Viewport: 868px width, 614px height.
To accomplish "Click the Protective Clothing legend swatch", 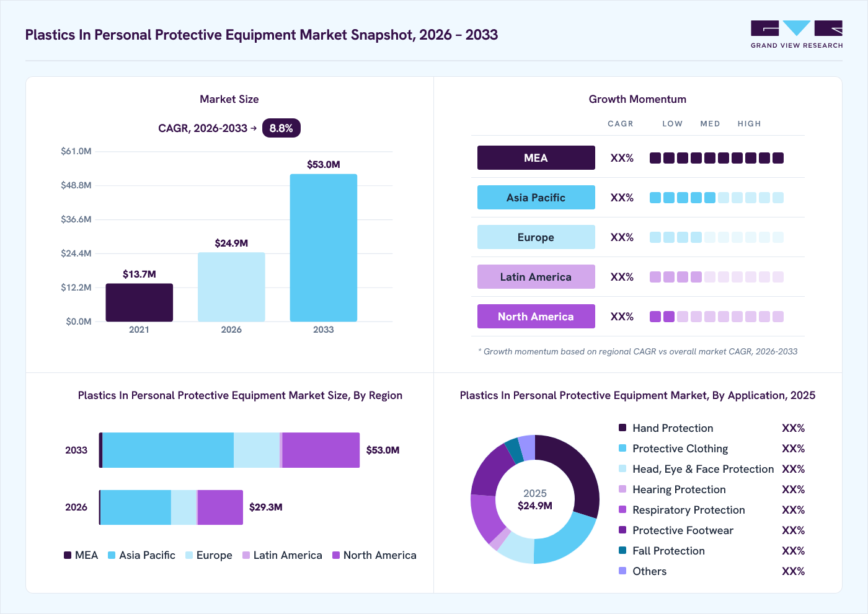I will coord(622,448).
